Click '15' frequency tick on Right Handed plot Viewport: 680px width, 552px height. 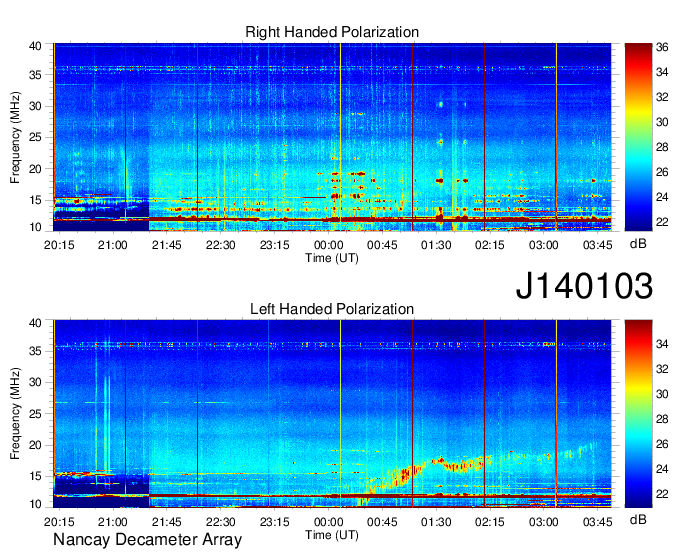pos(36,200)
